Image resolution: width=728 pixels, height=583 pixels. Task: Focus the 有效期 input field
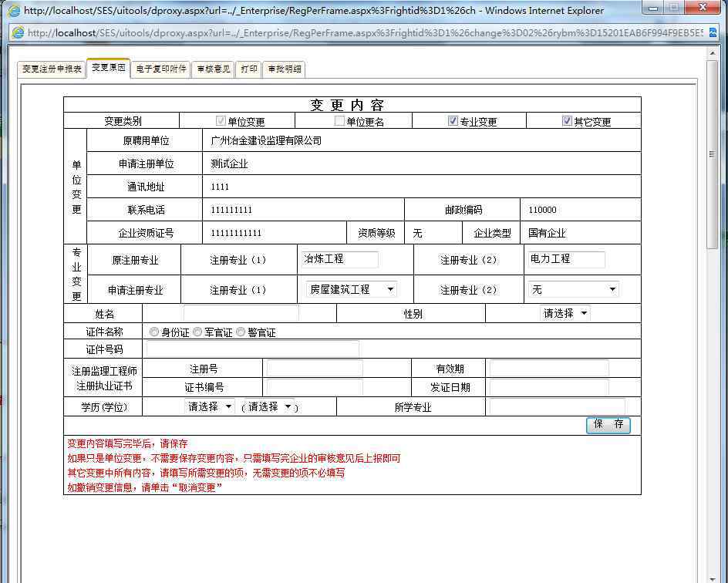click(x=549, y=369)
